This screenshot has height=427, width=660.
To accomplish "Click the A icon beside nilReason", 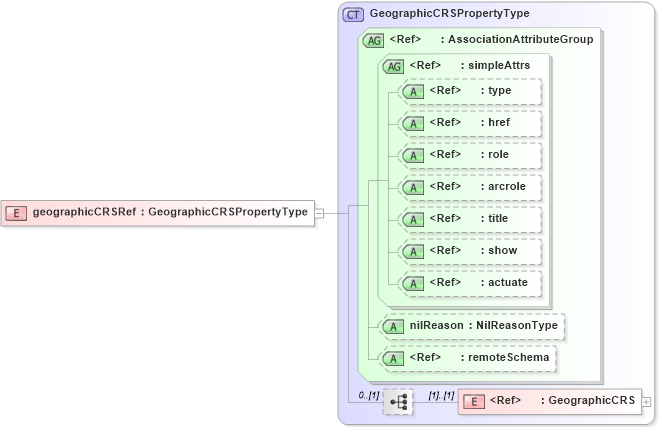I will [393, 327].
